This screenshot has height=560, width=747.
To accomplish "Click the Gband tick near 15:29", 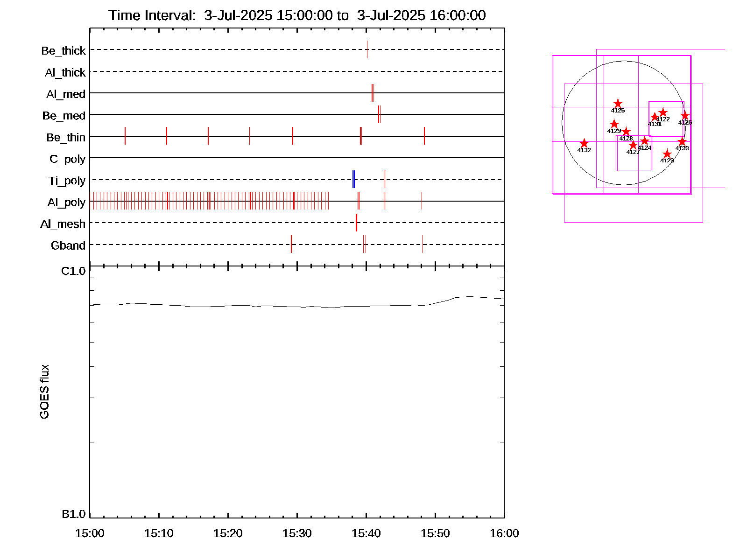I will pyautogui.click(x=291, y=244).
